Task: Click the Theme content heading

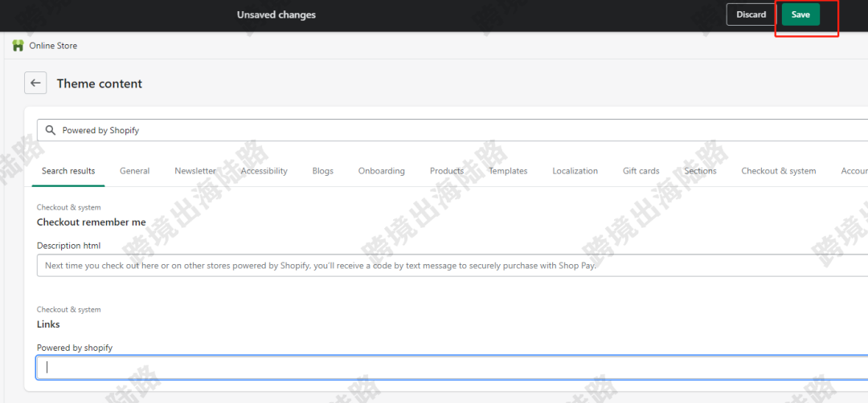Action: [x=100, y=83]
